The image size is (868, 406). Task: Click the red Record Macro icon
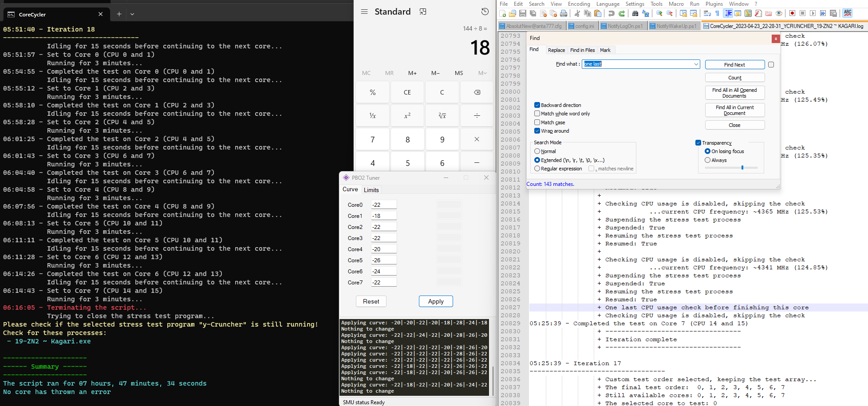coord(793,13)
